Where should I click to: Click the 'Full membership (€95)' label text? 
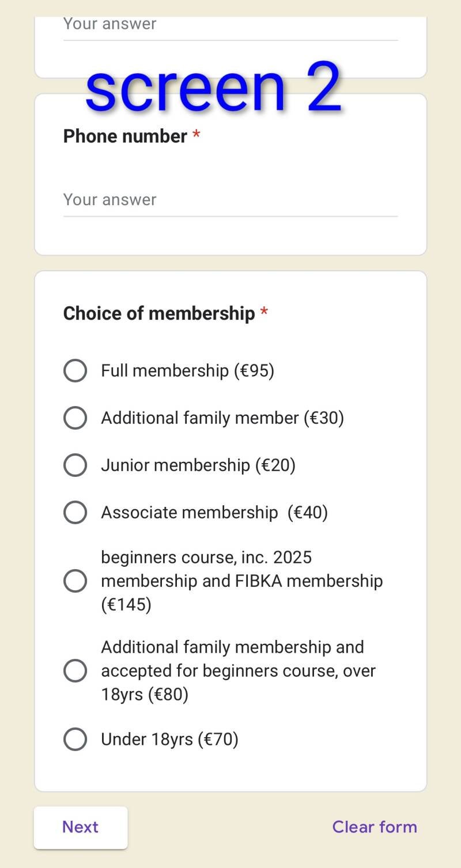point(187,370)
